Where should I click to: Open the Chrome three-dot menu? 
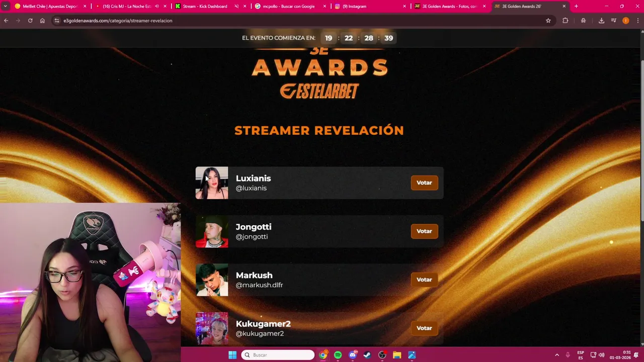[x=637, y=21]
